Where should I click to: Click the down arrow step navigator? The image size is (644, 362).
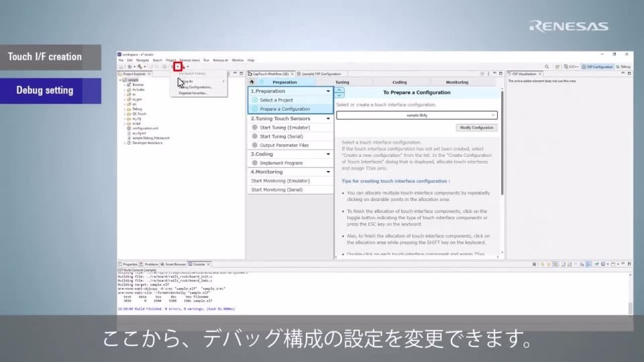339,95
